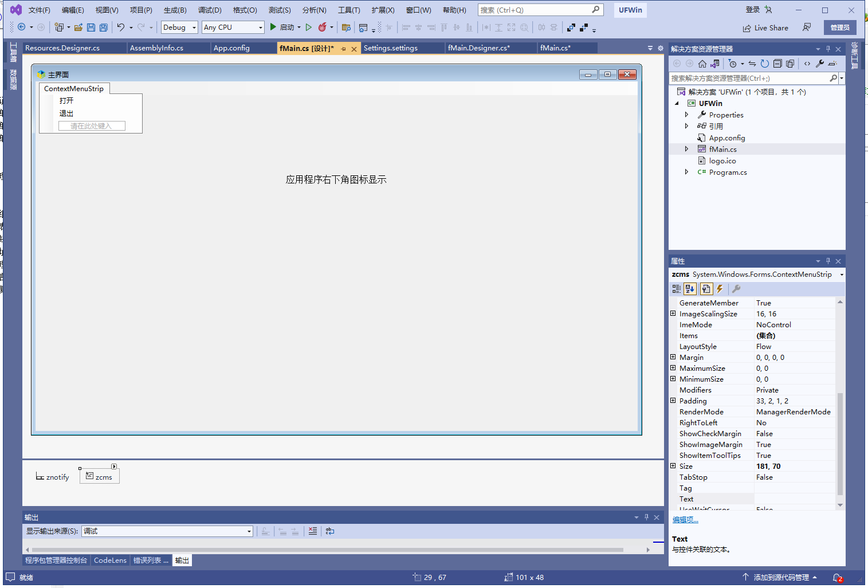Click the Find in Files folder icon

pos(346,27)
